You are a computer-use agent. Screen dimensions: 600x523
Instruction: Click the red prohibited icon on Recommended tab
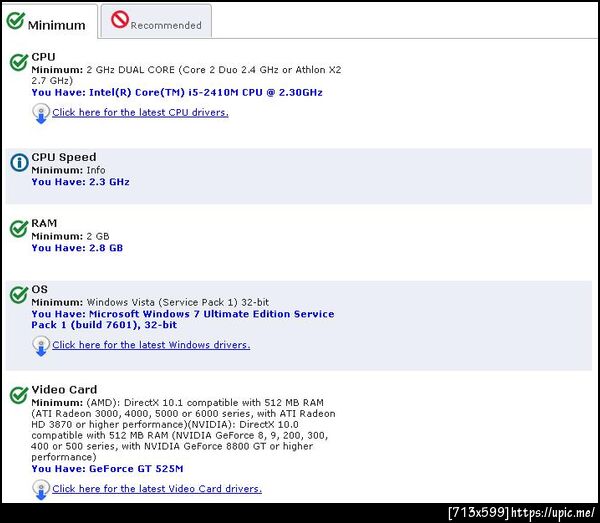click(x=120, y=19)
